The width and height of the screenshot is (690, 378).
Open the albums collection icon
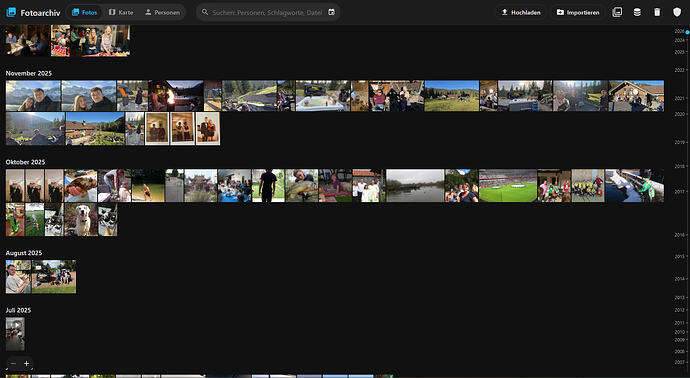coord(617,12)
